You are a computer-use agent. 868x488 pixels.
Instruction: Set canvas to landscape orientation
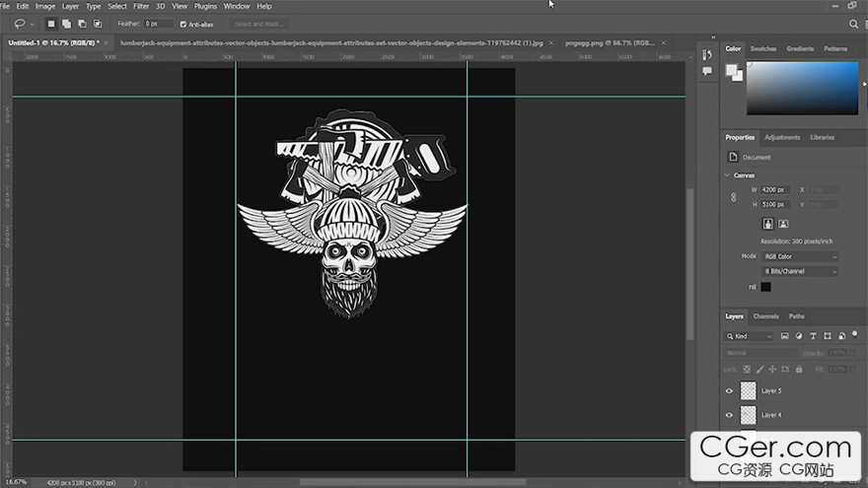pos(783,224)
